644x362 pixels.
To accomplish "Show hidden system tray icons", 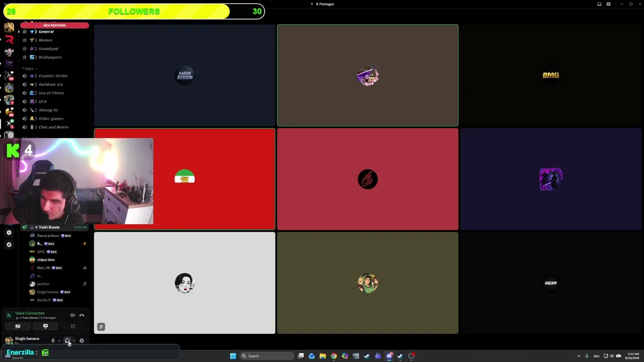I will [x=579, y=356].
